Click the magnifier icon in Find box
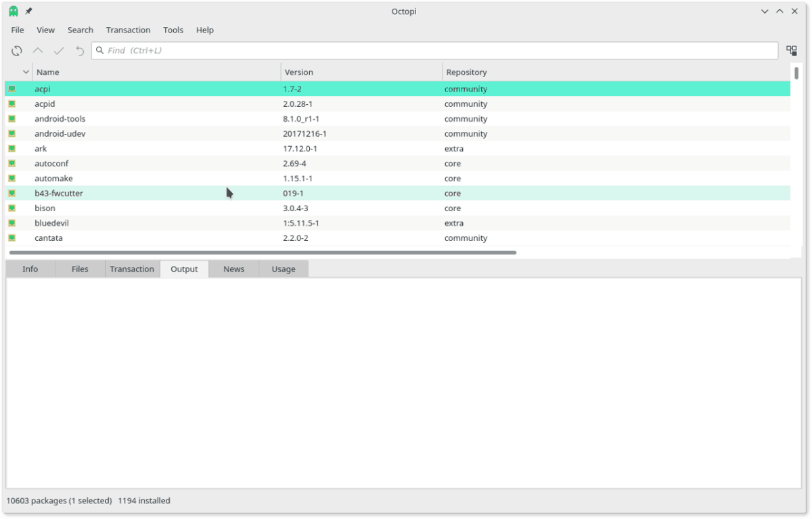Screen dimensions: 812x519 tap(99, 51)
